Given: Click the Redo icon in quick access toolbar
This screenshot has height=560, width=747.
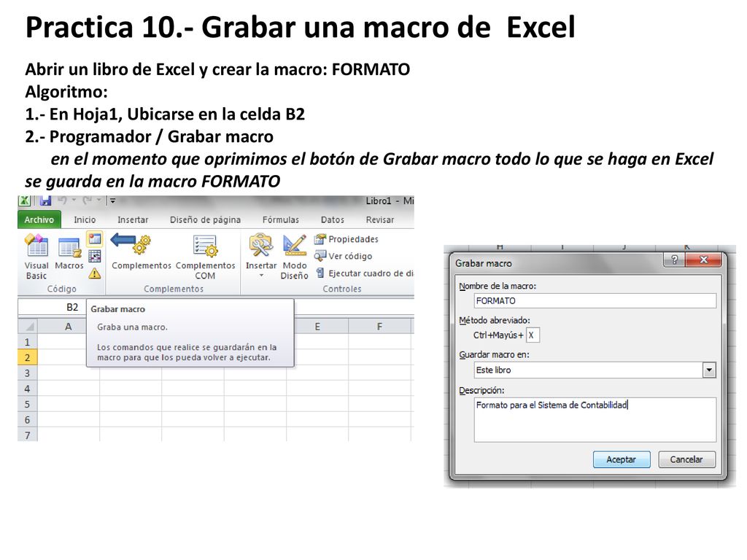Looking at the screenshot, I should (88, 200).
